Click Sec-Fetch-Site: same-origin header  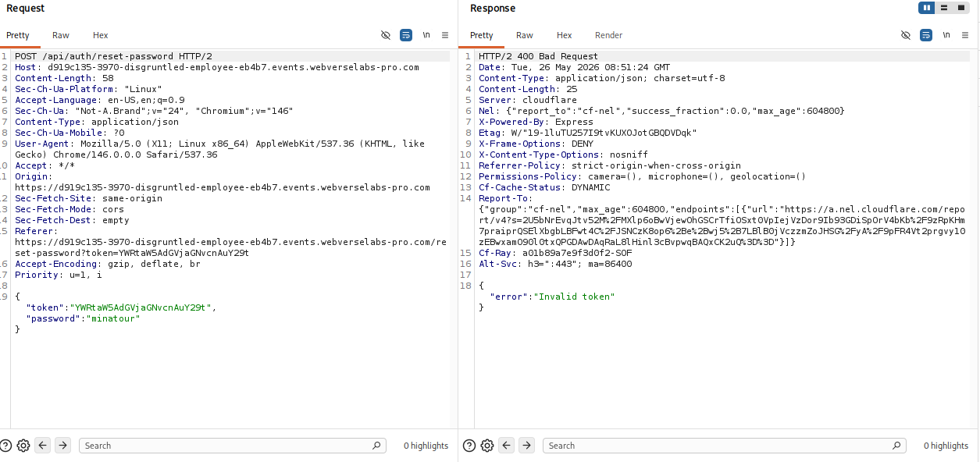tap(89, 198)
